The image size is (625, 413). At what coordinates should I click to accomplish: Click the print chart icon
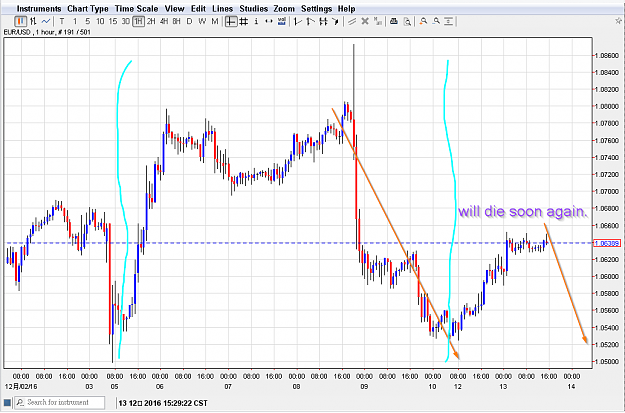click(394, 21)
